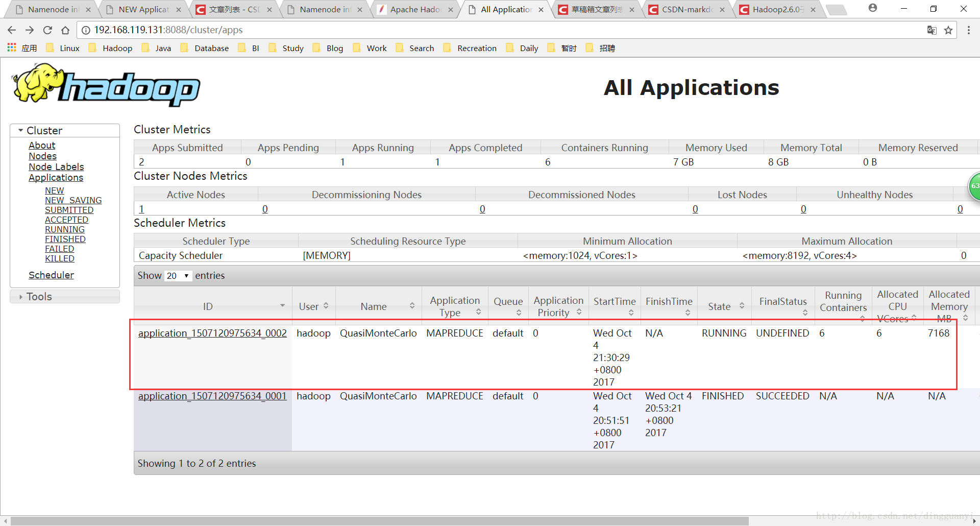Open Chrome three-dot menu
This screenshot has height=526, width=980.
coord(969,30)
